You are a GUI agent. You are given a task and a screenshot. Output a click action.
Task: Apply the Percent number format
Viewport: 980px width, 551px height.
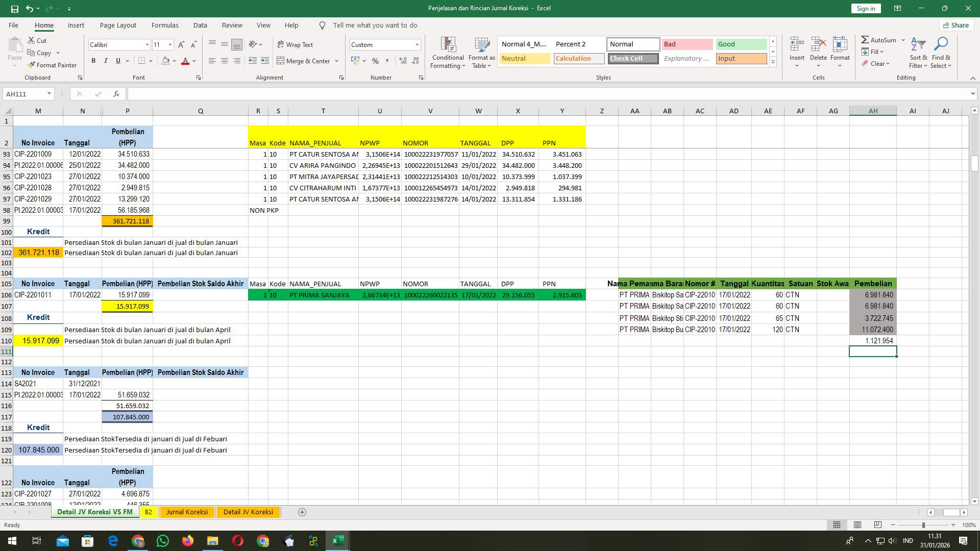376,61
